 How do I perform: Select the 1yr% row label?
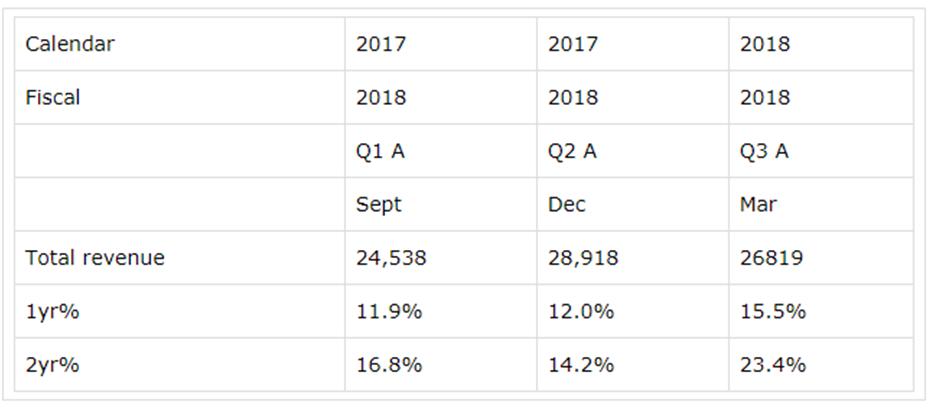pos(52,311)
